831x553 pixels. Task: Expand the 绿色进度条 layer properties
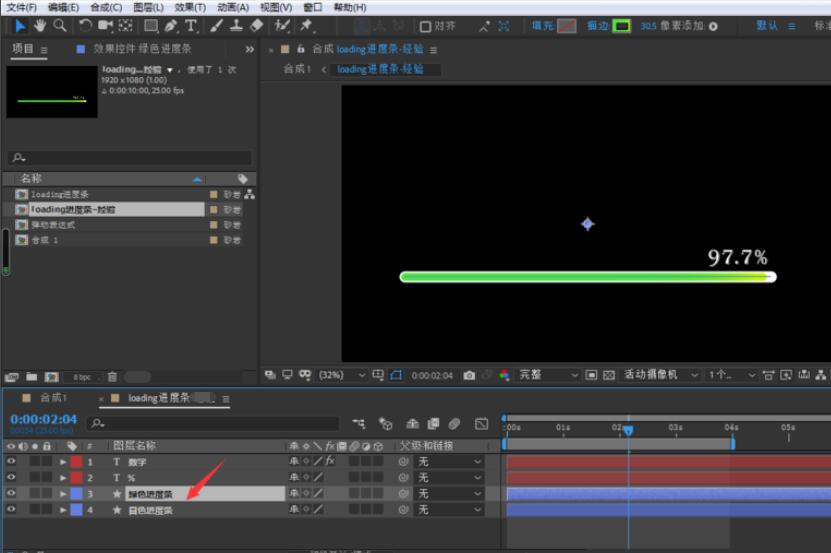pyautogui.click(x=63, y=494)
